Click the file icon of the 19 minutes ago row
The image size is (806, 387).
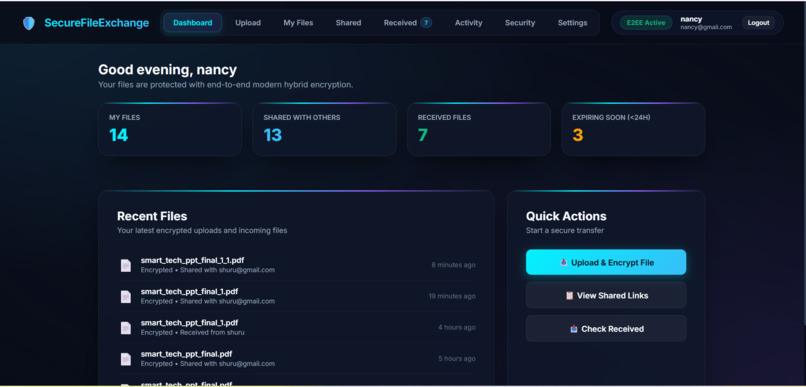126,297
